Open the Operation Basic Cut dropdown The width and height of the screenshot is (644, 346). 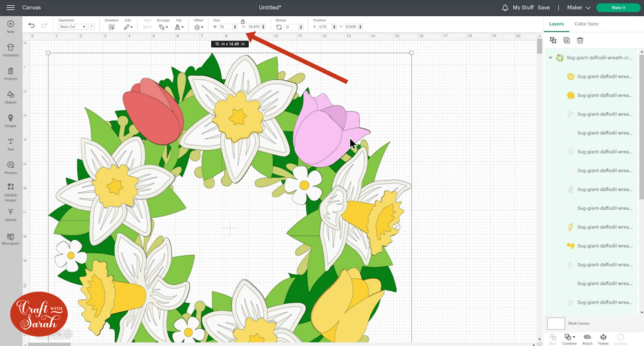click(72, 27)
